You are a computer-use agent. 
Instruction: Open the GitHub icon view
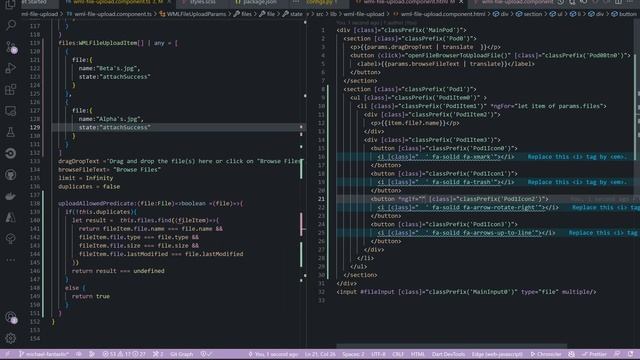(11, 175)
